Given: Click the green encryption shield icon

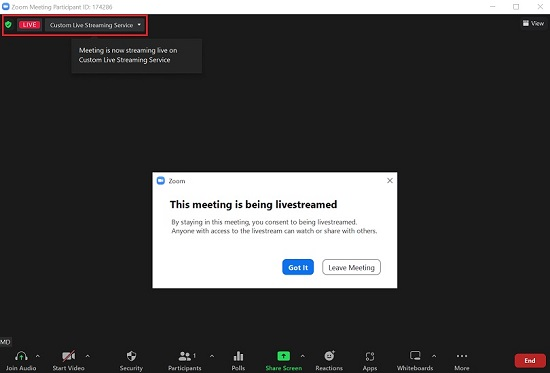Looking at the screenshot, I should pos(8,25).
